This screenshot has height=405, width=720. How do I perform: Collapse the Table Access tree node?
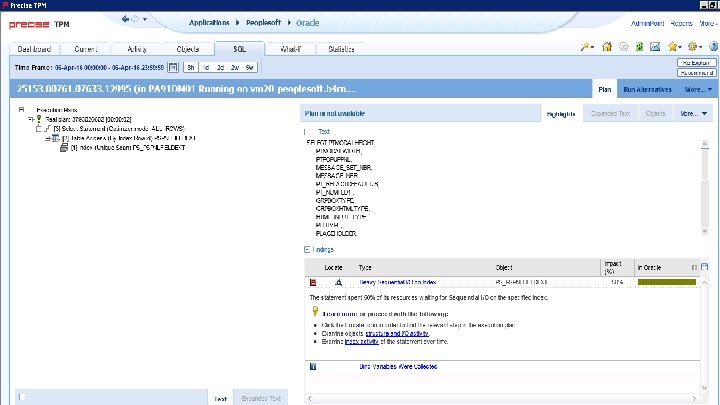coord(48,138)
